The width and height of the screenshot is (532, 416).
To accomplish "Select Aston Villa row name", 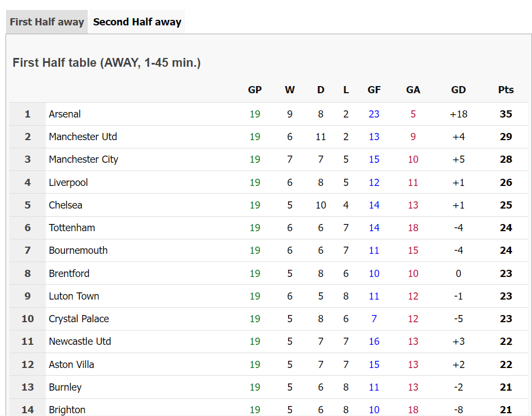I will pos(71,365).
